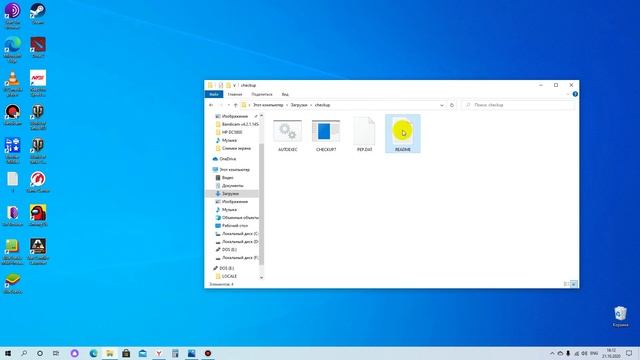Go back with the Explorer back arrow

211,105
